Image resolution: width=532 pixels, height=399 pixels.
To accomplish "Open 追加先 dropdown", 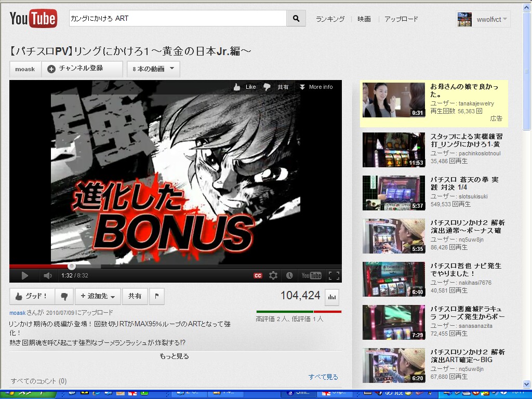I will (98, 296).
